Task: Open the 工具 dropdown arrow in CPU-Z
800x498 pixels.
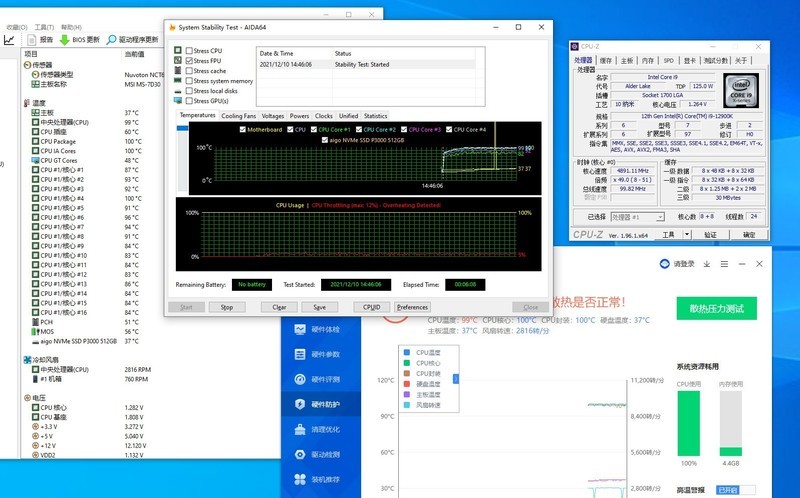Action: point(687,234)
